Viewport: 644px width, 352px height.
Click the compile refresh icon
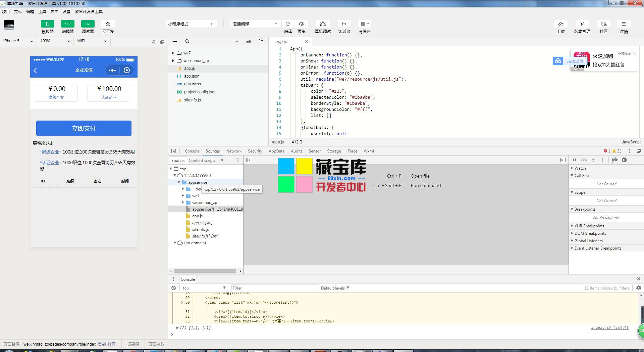pos(288,24)
